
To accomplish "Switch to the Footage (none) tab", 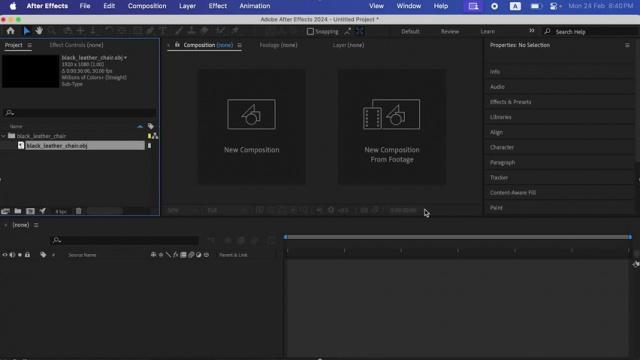I will [x=278, y=45].
